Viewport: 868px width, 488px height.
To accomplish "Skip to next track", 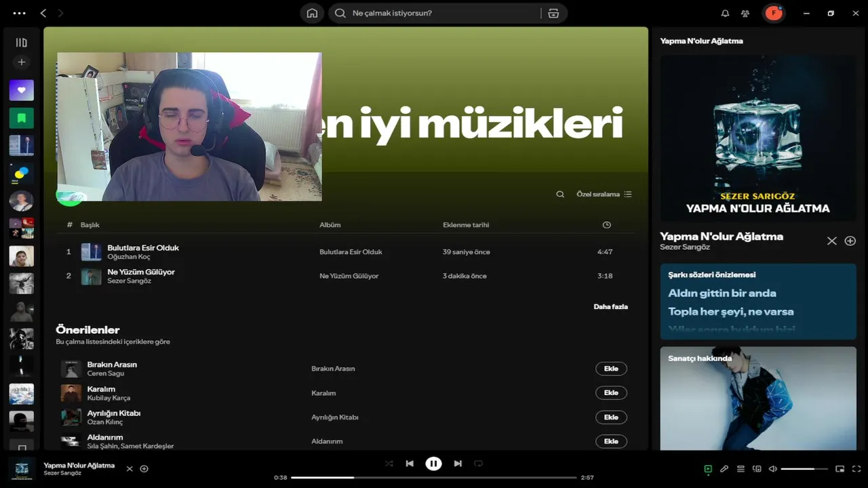I will click(x=458, y=464).
